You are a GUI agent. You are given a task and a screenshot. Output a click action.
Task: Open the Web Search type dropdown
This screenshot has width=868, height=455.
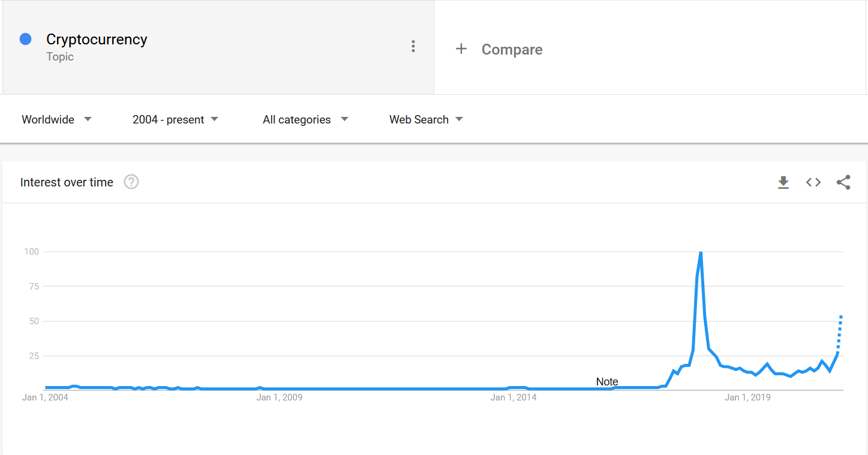(x=426, y=119)
